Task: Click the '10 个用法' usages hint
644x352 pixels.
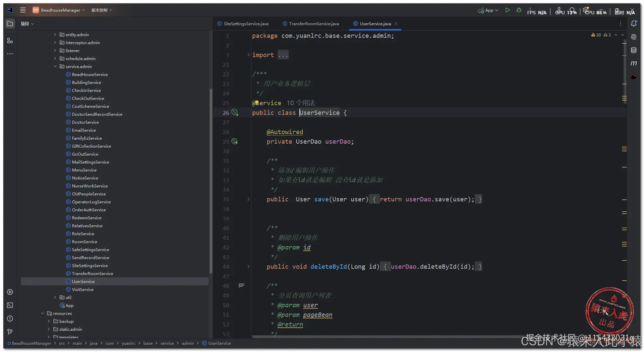Action: coord(301,103)
